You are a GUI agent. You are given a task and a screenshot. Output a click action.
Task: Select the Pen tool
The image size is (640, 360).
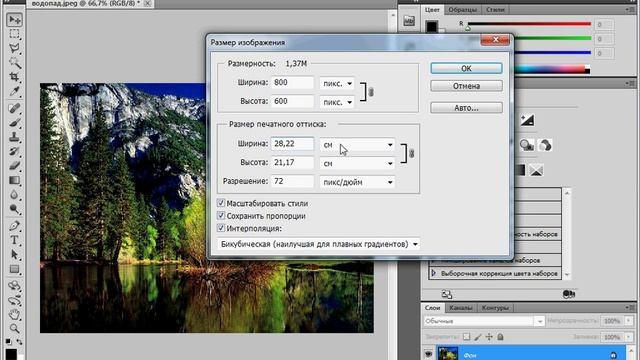coord(14,226)
